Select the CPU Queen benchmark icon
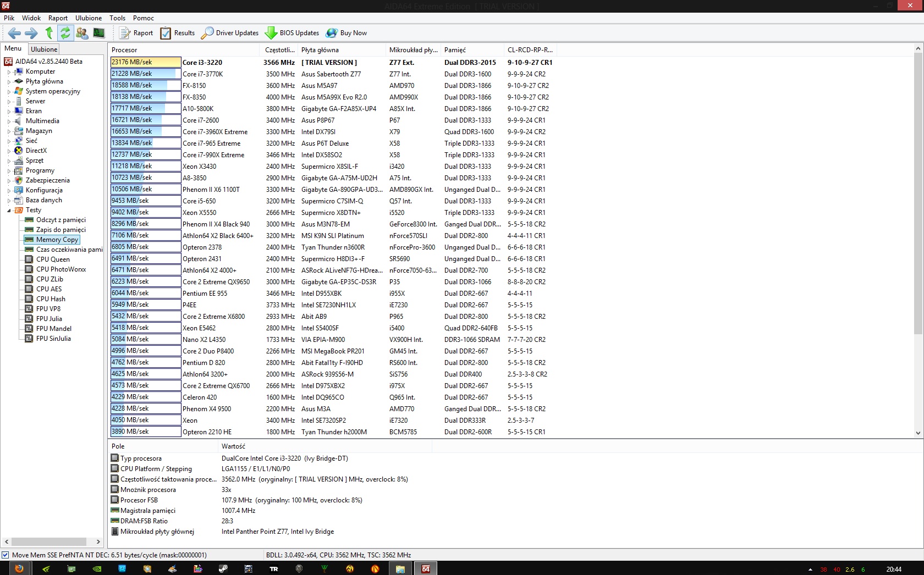924x575 pixels. pyautogui.click(x=29, y=259)
